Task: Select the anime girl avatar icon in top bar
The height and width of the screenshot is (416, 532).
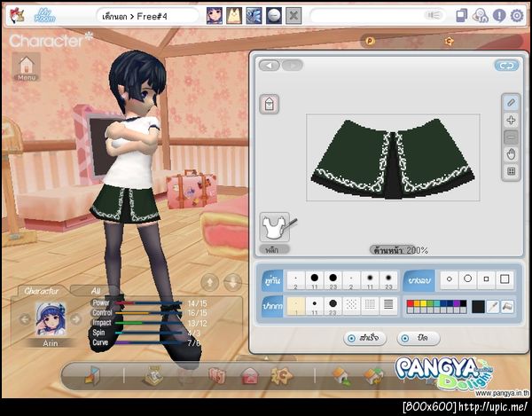Action: pos(215,15)
